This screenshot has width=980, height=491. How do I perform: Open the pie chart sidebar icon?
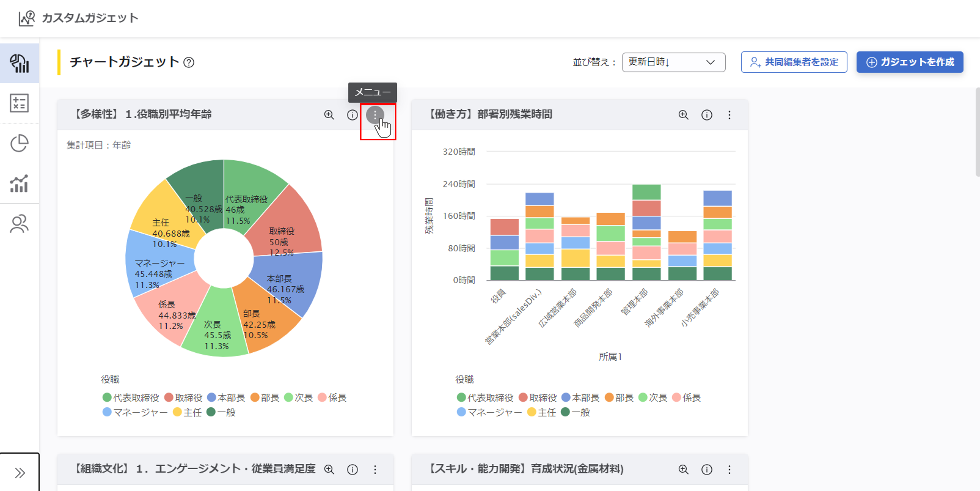click(x=19, y=143)
